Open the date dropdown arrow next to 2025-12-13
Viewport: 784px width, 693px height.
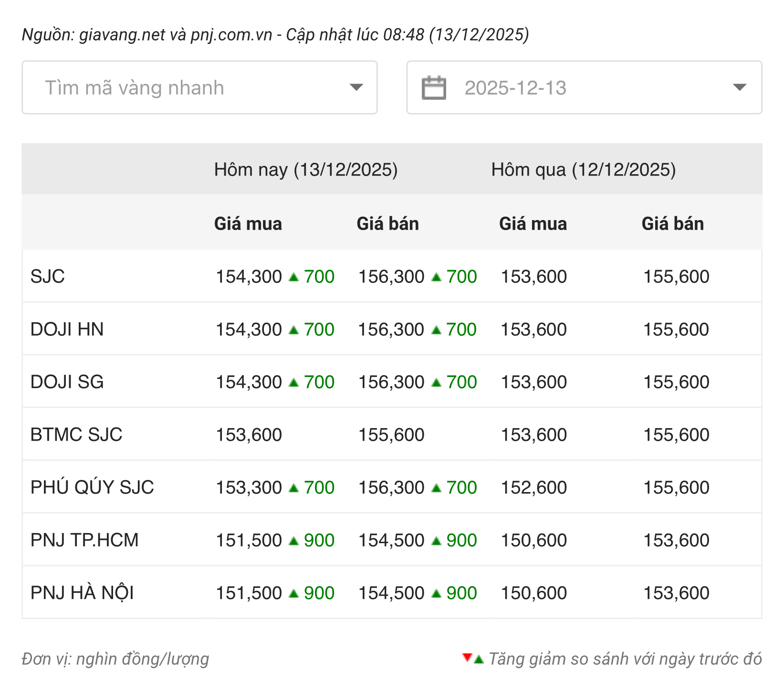point(739,87)
